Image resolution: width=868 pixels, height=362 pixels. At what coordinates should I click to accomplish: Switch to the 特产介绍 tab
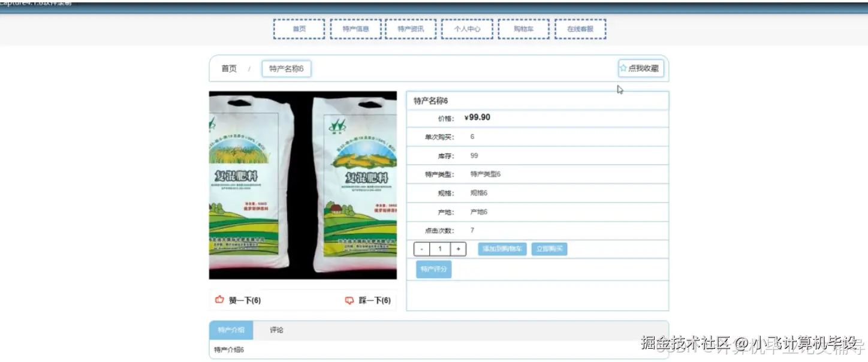(x=231, y=330)
